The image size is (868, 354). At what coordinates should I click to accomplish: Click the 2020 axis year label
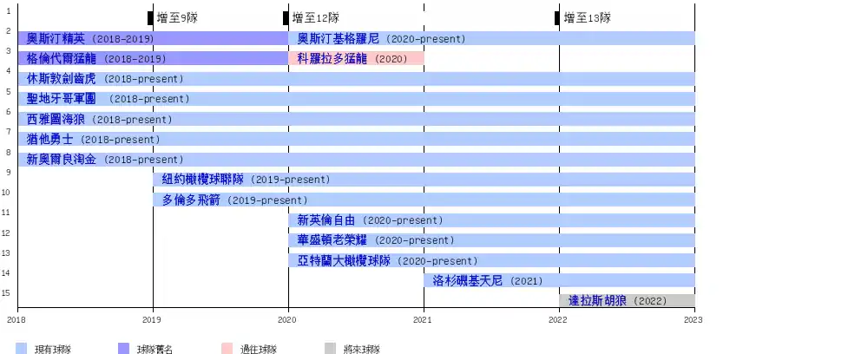coord(288,319)
